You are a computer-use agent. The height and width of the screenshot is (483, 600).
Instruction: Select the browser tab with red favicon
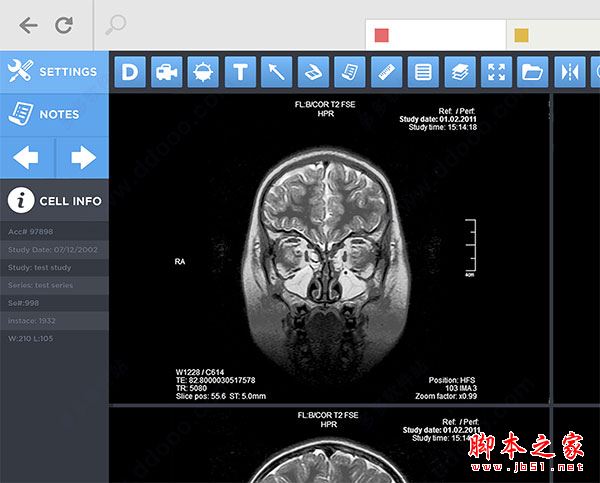pos(435,35)
